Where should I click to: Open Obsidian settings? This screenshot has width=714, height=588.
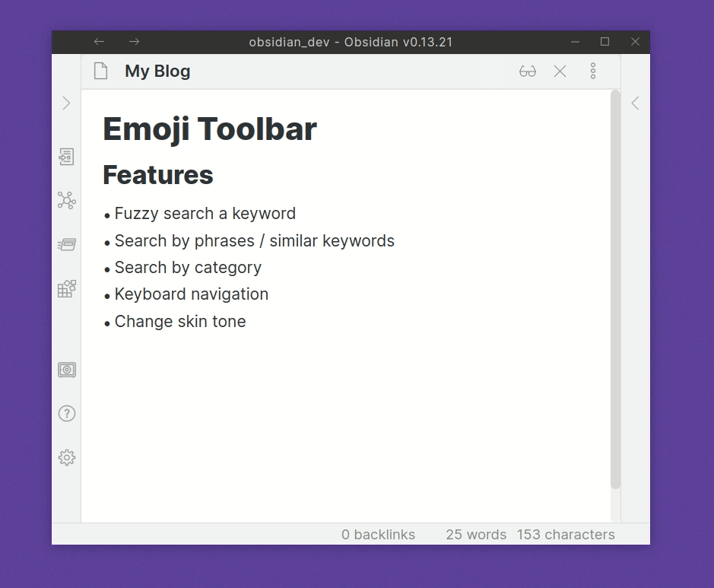[x=66, y=457]
